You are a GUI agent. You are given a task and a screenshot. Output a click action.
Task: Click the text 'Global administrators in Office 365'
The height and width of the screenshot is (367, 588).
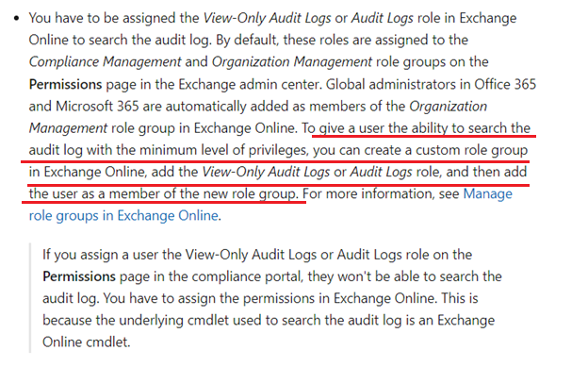tap(431, 84)
